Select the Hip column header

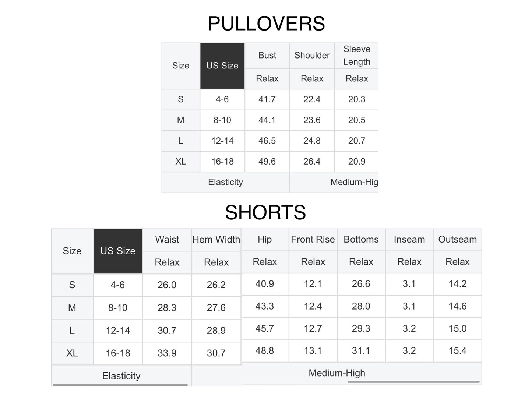[265, 240]
